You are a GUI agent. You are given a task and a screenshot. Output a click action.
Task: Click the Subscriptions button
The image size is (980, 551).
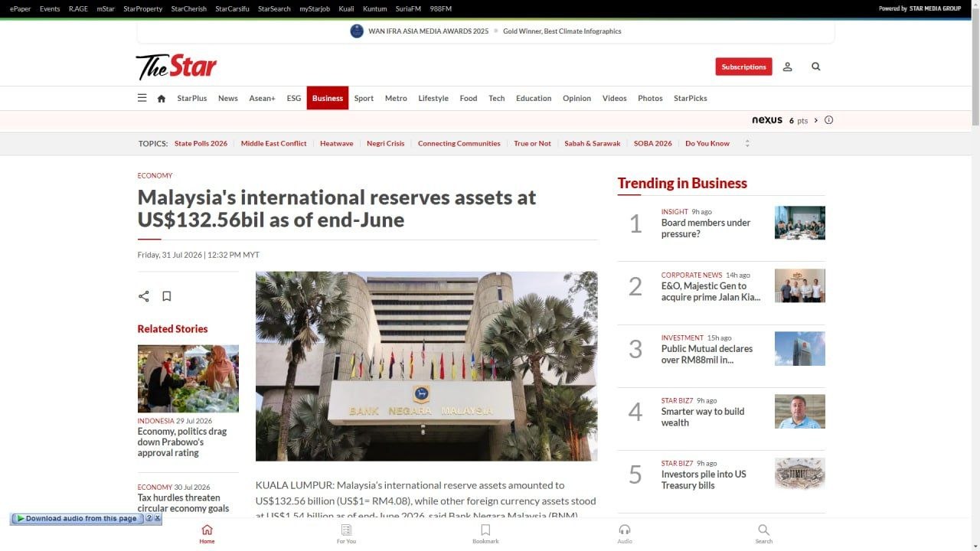[x=743, y=67]
